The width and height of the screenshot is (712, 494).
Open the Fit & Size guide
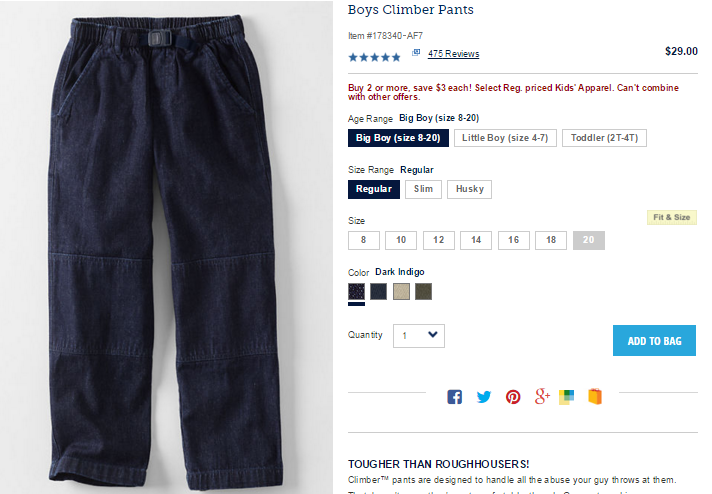672,217
